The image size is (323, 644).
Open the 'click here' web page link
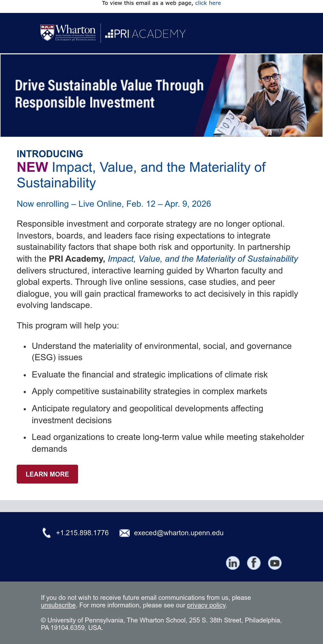tap(208, 3)
